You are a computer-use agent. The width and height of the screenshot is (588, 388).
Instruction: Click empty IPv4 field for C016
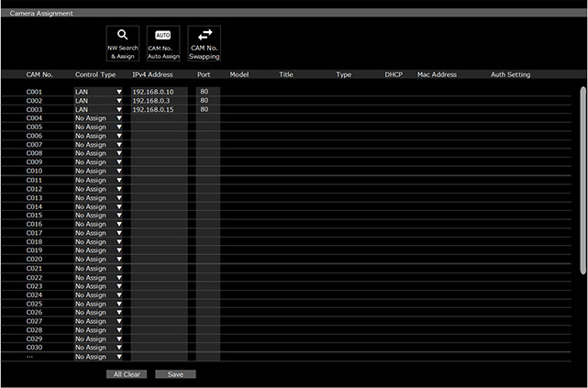click(160, 224)
